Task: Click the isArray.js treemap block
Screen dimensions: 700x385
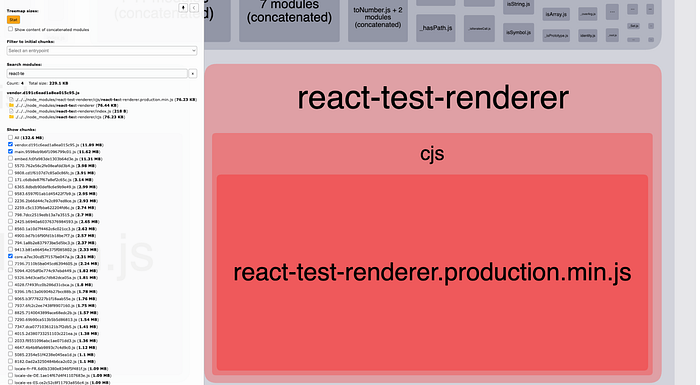Action: (556, 14)
